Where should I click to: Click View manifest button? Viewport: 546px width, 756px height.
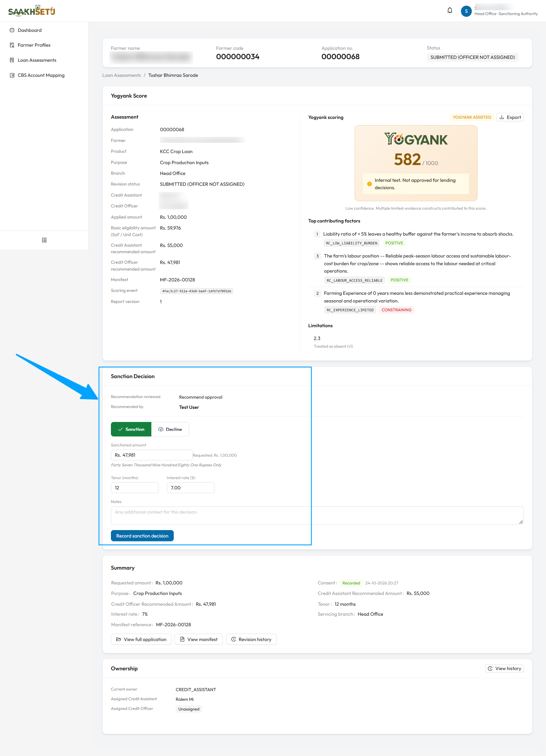pos(198,639)
